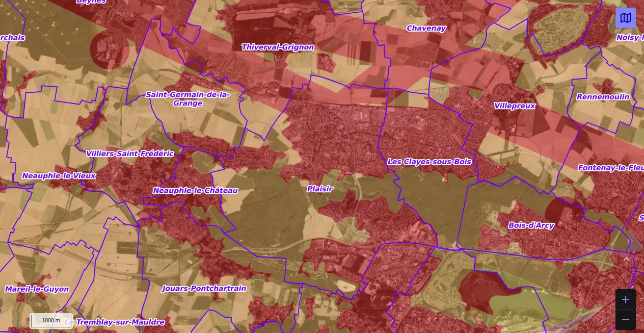
Task: Select the Plaisir commune label
Action: click(x=319, y=189)
